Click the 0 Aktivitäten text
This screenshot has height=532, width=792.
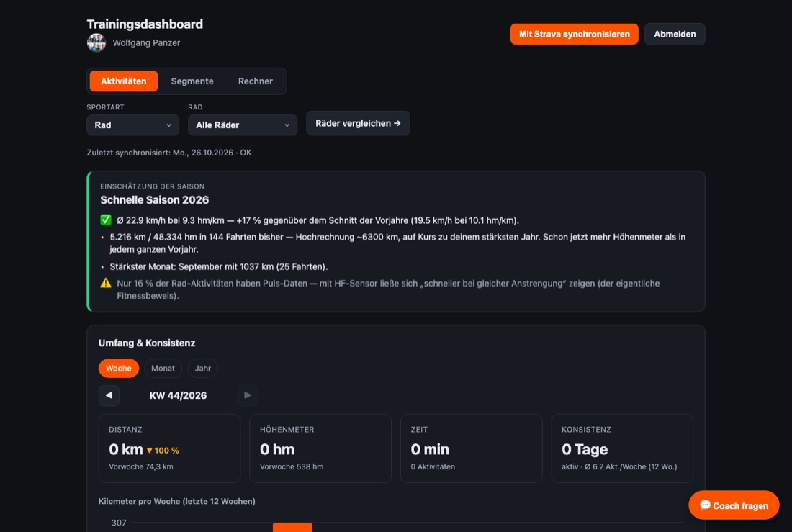[433, 466]
